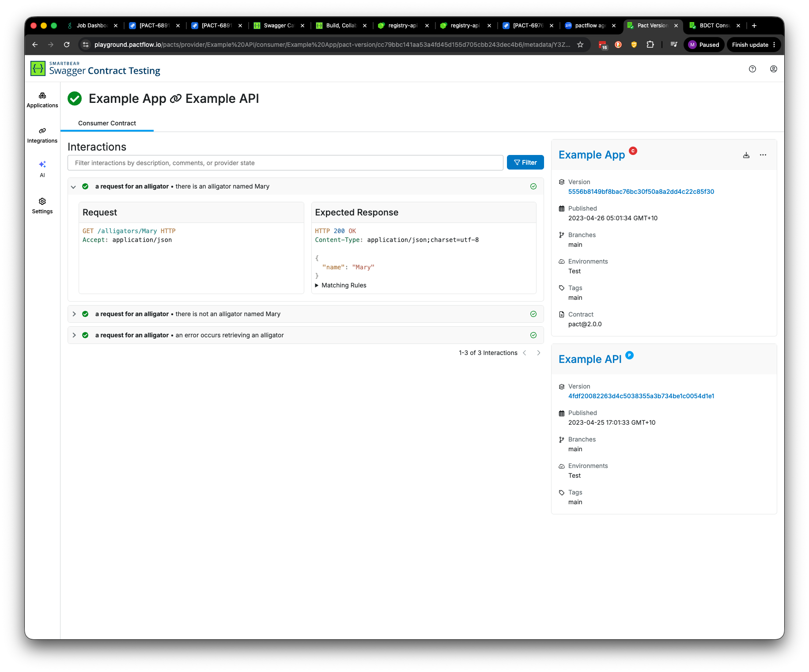Open Example API version 4fdf20082263 link
Viewport: 809px width, 672px height.
tap(641, 396)
